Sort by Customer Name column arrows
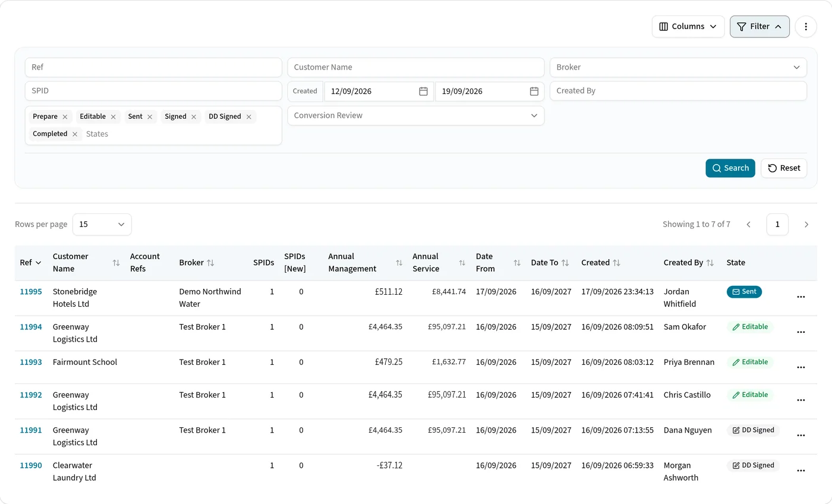The width and height of the screenshot is (832, 504). [x=116, y=263]
